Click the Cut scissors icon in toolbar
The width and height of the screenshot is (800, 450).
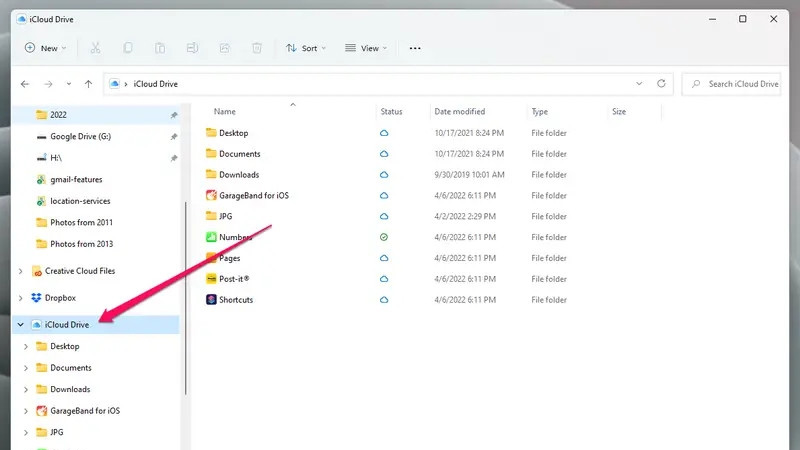point(95,48)
